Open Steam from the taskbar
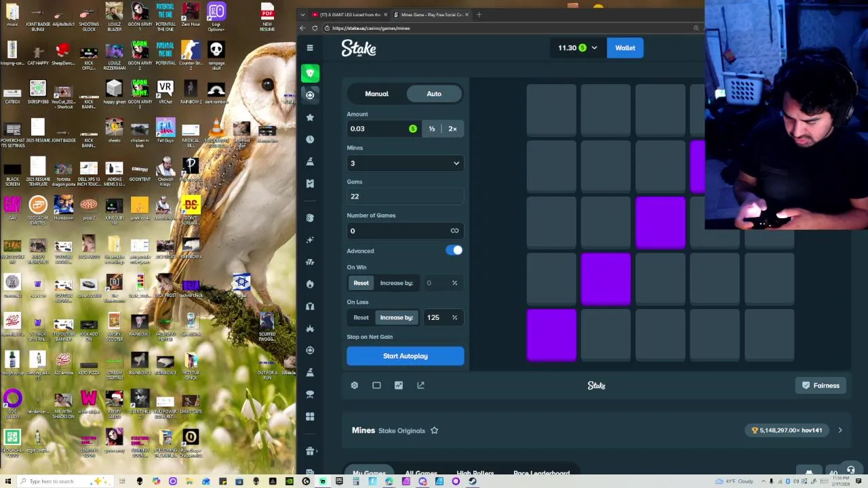Image resolution: width=868 pixels, height=488 pixels. [472, 481]
